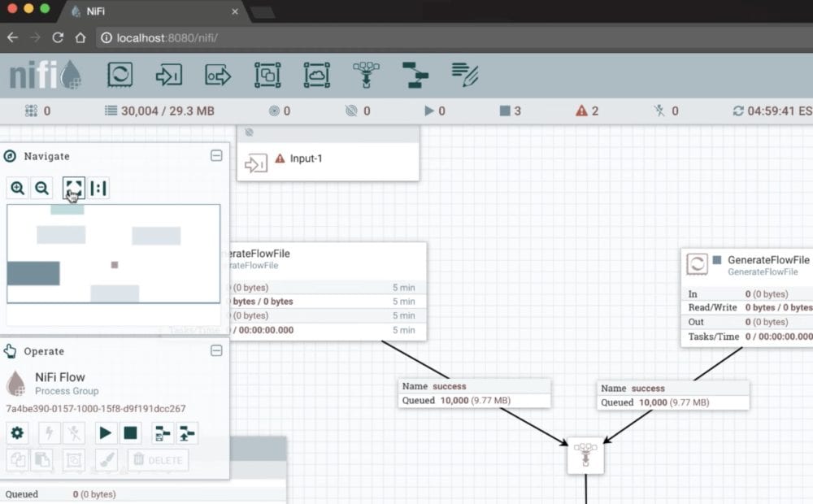Screen dimensions: 813x504
Task: Collapse the Navigate panel
Action: pyautogui.click(x=216, y=155)
